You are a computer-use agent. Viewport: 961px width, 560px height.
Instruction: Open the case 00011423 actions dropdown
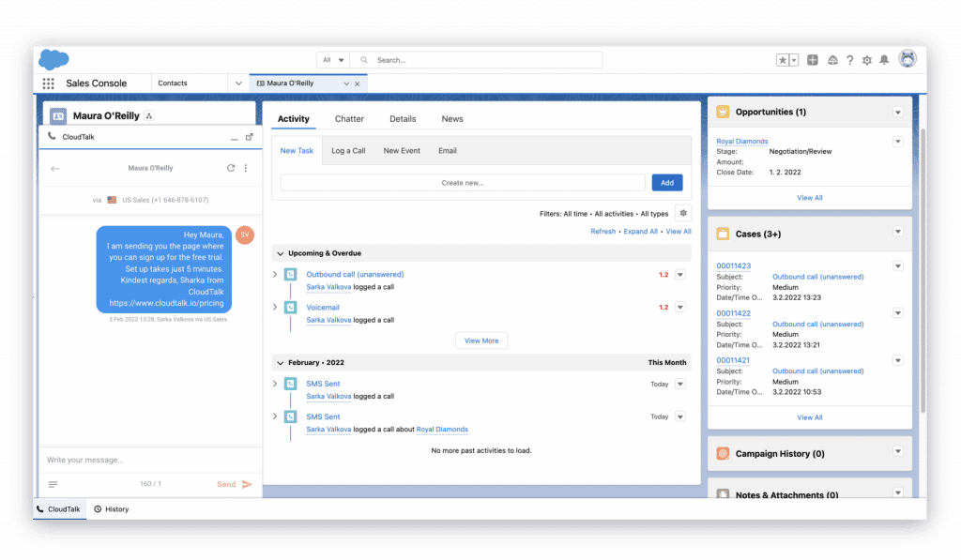coord(898,265)
